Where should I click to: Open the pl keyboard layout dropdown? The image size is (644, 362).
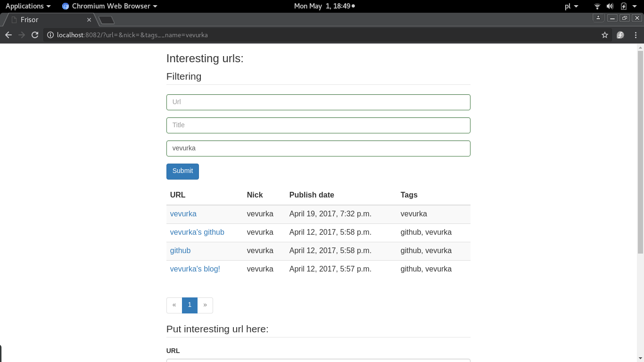point(570,6)
